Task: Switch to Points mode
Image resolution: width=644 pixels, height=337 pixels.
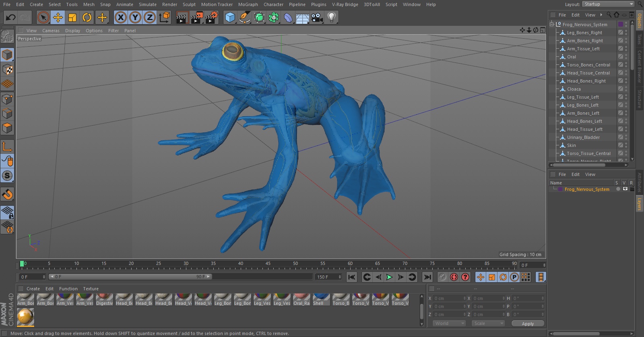Action: [7, 99]
